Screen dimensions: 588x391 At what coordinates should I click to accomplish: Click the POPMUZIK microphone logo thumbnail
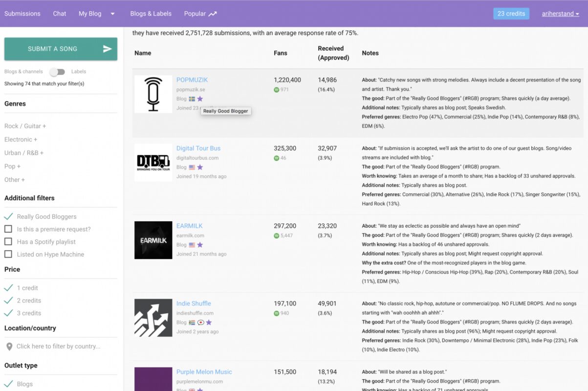153,94
